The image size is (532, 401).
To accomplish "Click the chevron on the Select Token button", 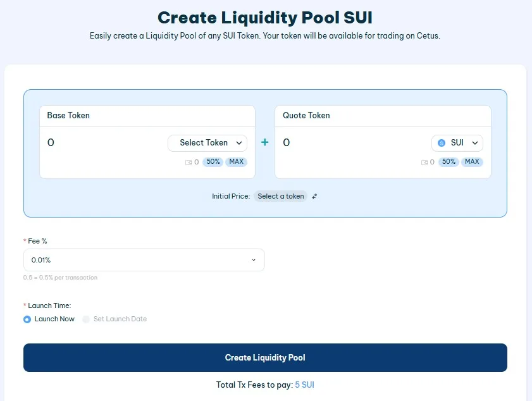I will 240,143.
